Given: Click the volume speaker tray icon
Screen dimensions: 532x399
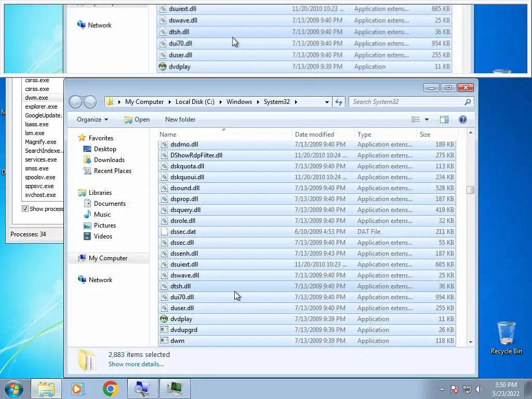Looking at the screenshot, I should pyautogui.click(x=480, y=389).
